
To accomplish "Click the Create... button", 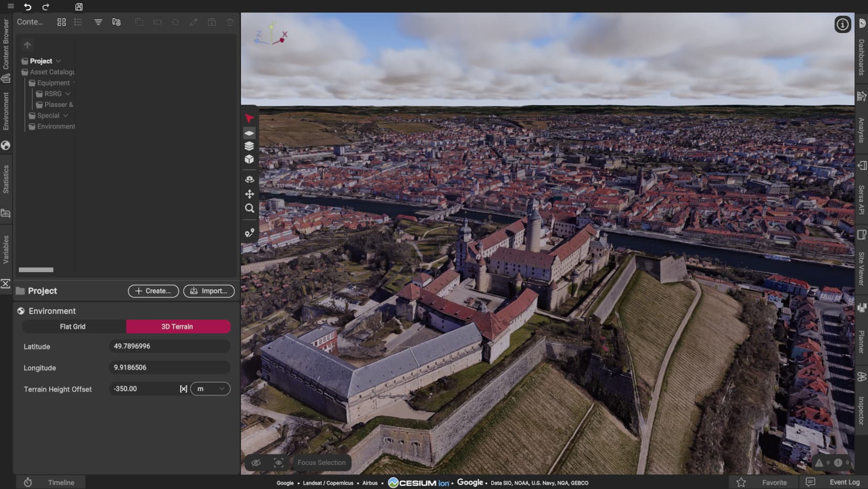I will click(x=153, y=291).
